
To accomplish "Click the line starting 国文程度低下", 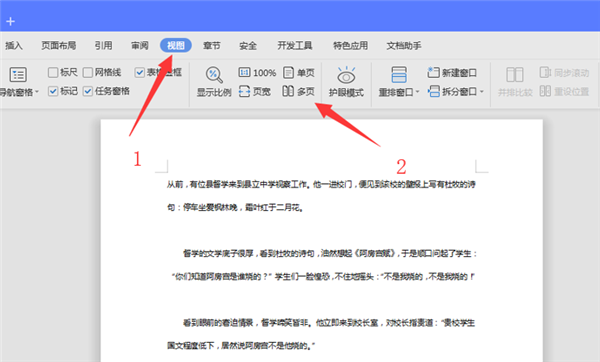I will point(241,346).
